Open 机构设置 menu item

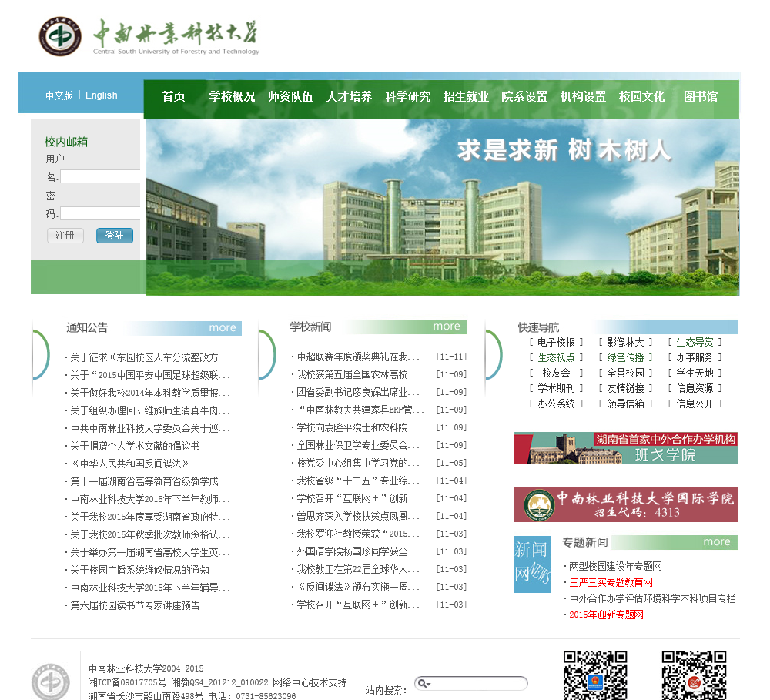(x=584, y=96)
